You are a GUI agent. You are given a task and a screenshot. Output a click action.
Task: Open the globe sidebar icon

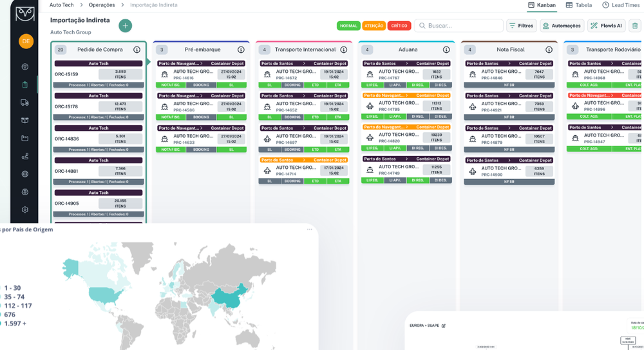pyautogui.click(x=24, y=174)
